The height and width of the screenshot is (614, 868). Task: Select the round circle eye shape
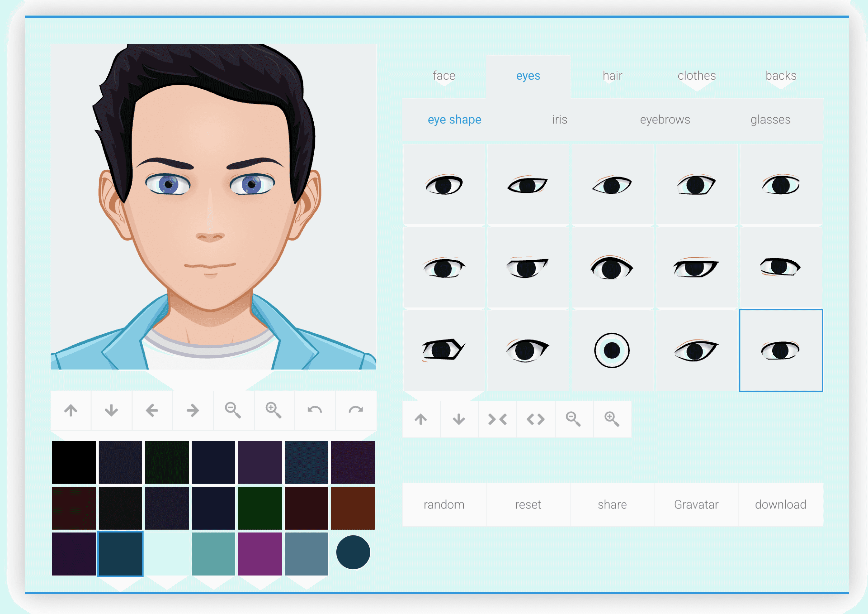pos(612,351)
